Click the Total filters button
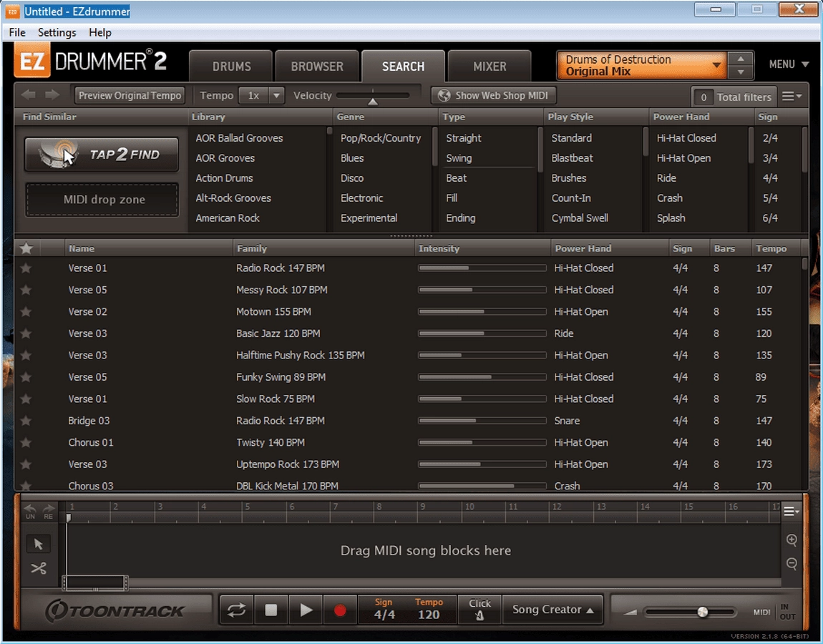Screen dimensions: 823x644 coord(734,97)
